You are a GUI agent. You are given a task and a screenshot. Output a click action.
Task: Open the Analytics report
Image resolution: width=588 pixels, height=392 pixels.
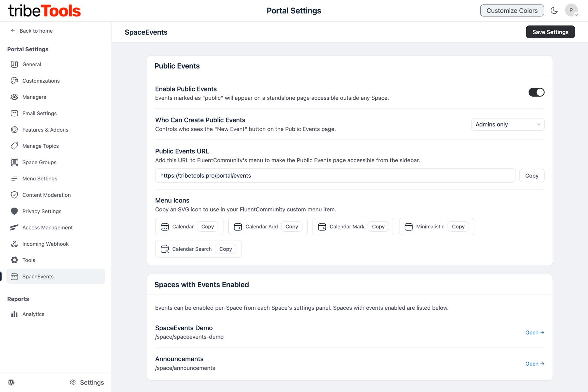(33, 314)
